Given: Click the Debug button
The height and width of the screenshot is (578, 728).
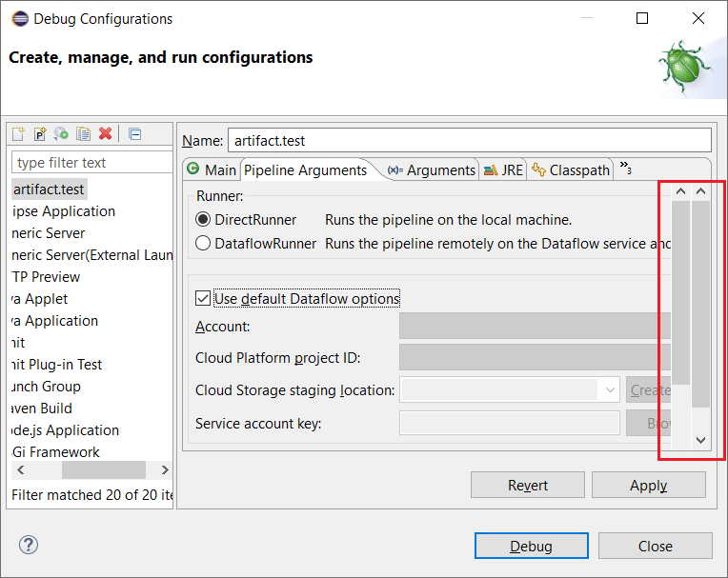Looking at the screenshot, I should pyautogui.click(x=531, y=546).
